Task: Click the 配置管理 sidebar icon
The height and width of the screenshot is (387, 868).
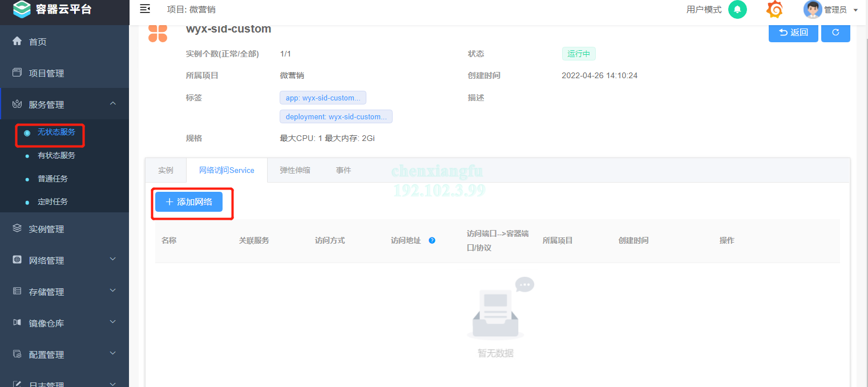Action: [x=17, y=354]
